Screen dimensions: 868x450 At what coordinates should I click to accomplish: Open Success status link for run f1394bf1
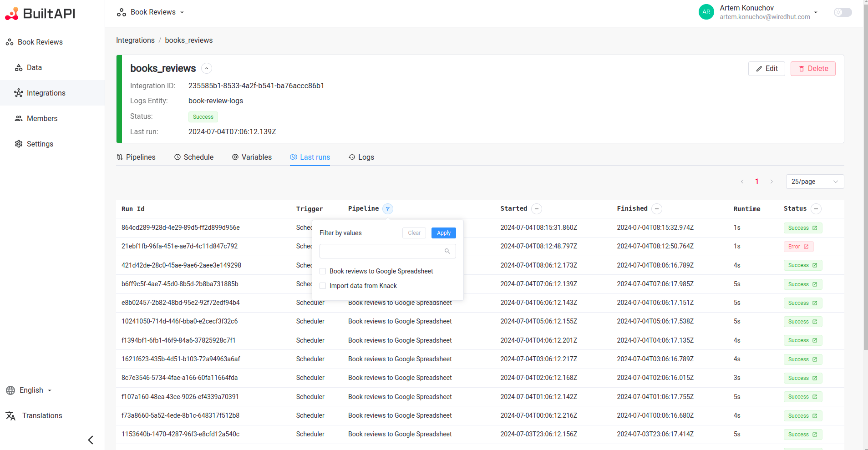pyautogui.click(x=803, y=340)
